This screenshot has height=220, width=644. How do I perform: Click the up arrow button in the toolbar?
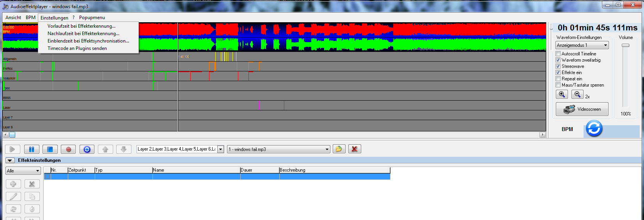(105, 149)
